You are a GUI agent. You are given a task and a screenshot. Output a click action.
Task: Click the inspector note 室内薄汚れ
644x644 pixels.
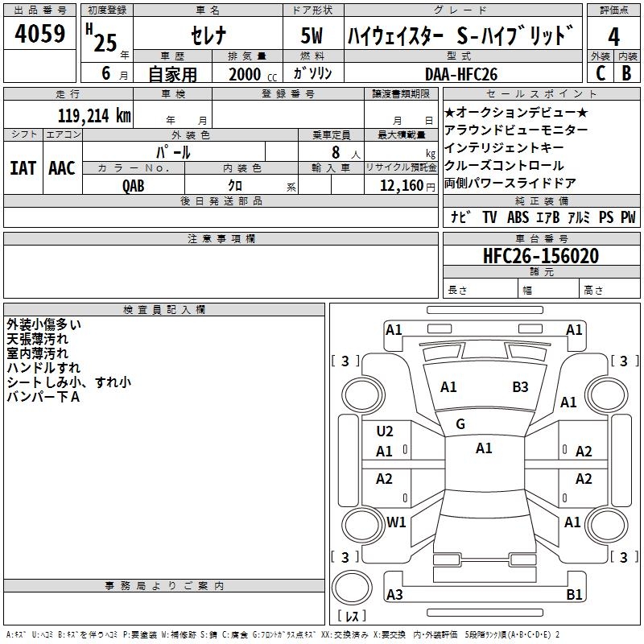(x=37, y=353)
